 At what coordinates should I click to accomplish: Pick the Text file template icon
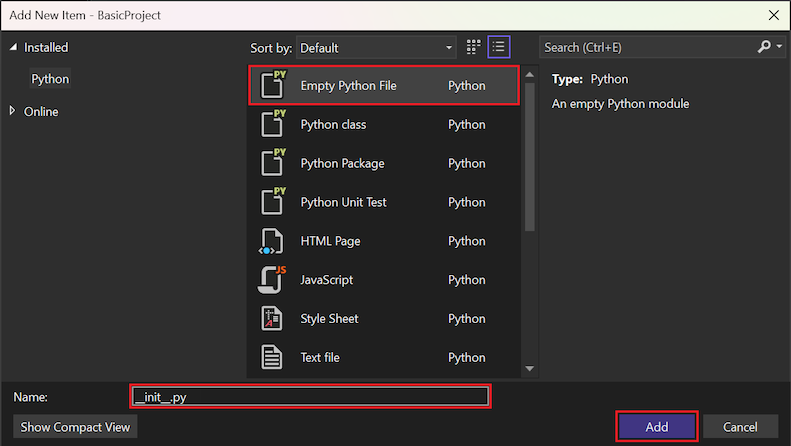[x=272, y=357]
